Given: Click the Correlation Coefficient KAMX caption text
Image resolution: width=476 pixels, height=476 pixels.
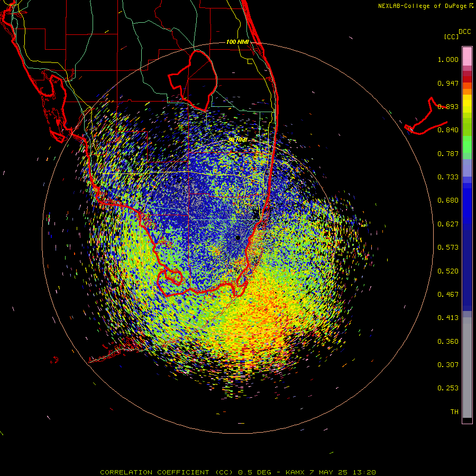Looking at the screenshot, I should [238, 472].
